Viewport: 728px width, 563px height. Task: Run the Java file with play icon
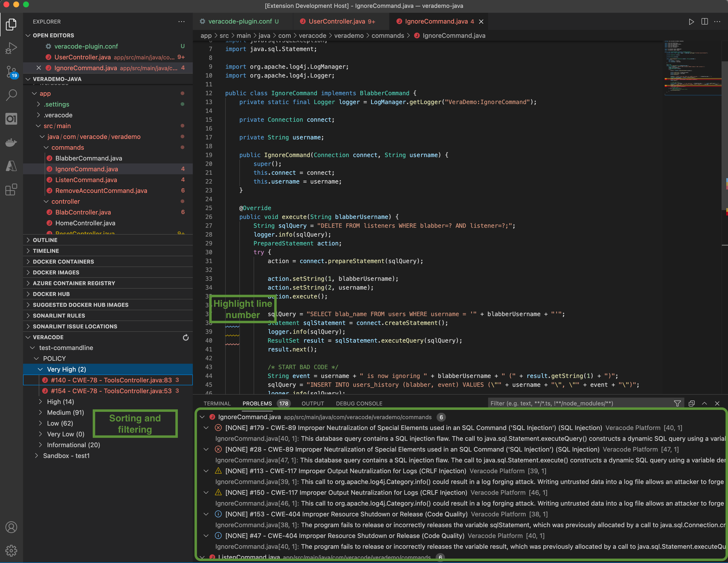tap(691, 22)
